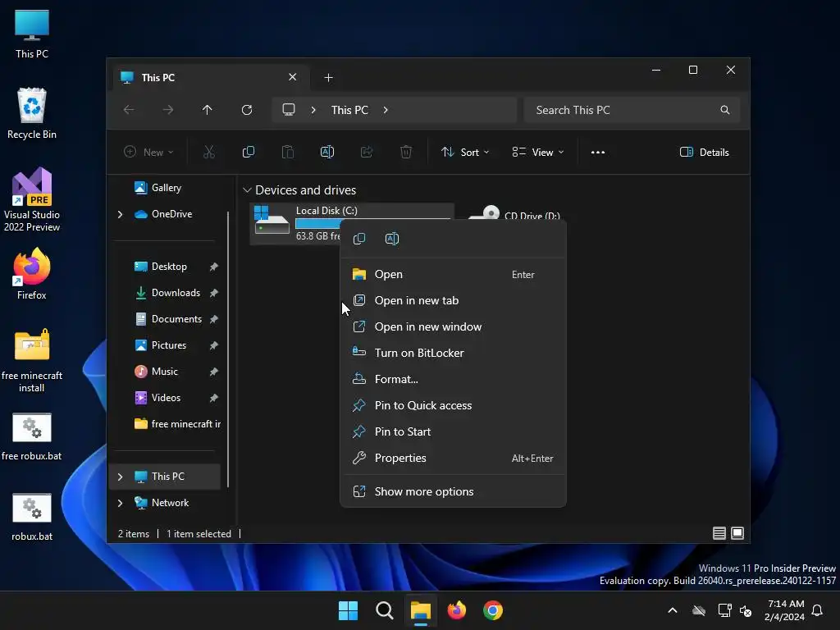Expand the OneDrive tree node
Image resolution: width=840 pixels, height=630 pixels.
[x=120, y=214]
